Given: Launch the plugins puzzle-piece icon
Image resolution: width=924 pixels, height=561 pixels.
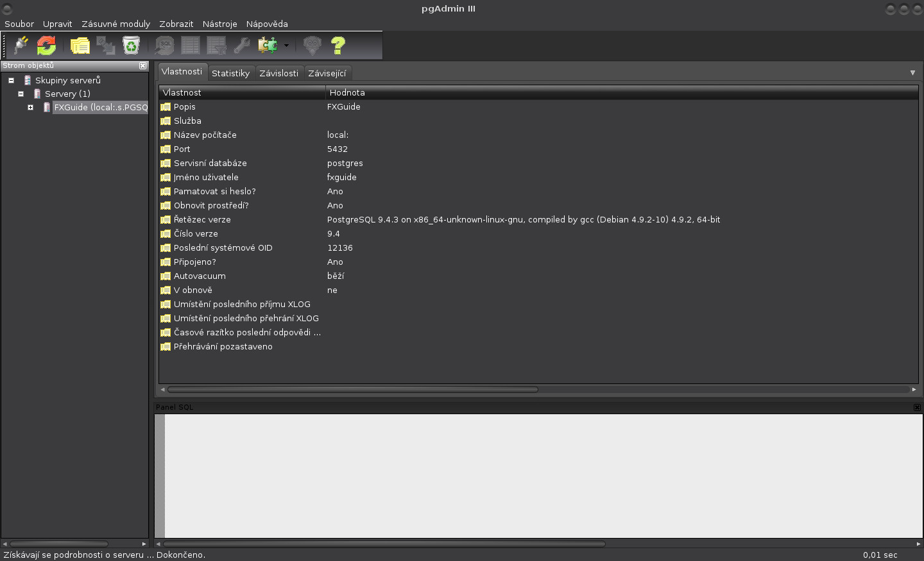Looking at the screenshot, I should point(269,45).
